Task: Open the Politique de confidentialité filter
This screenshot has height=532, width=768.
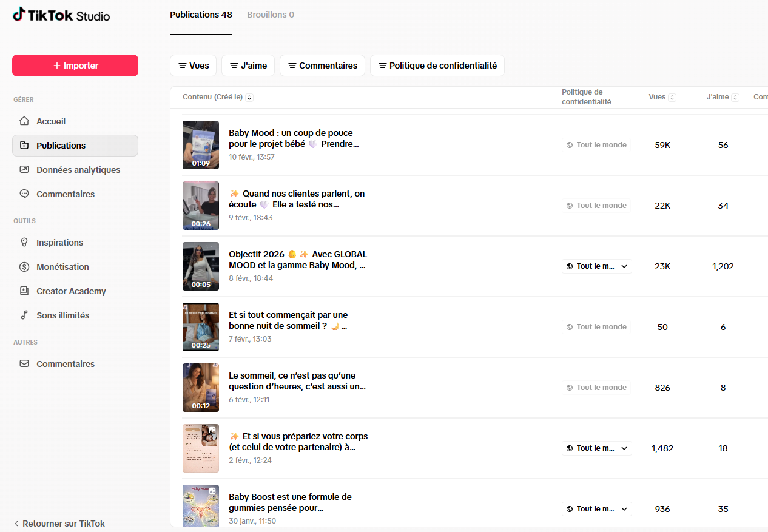Action: pos(437,66)
